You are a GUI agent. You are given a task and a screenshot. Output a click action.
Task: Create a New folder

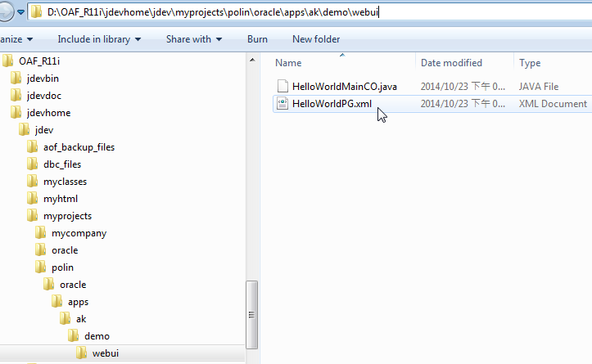tap(316, 39)
